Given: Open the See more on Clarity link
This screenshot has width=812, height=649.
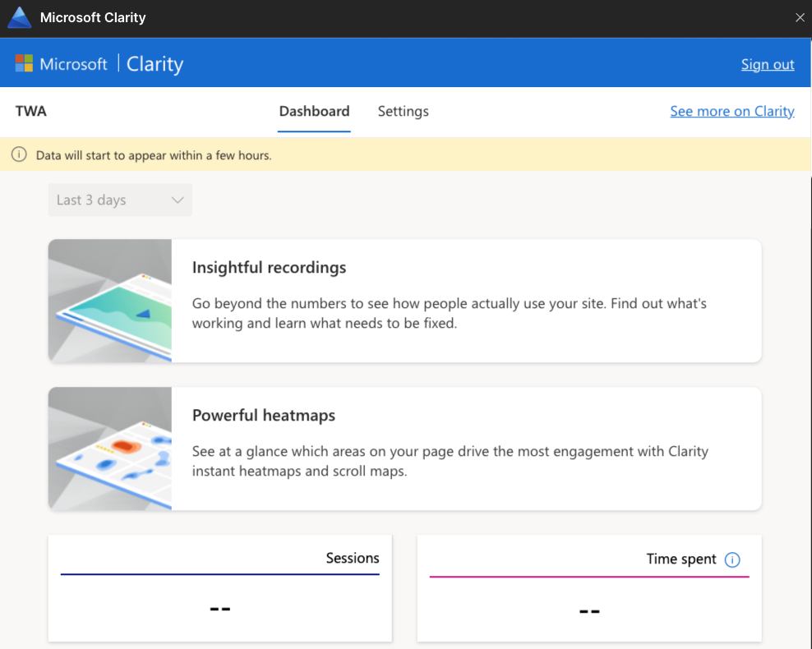Looking at the screenshot, I should coord(731,111).
